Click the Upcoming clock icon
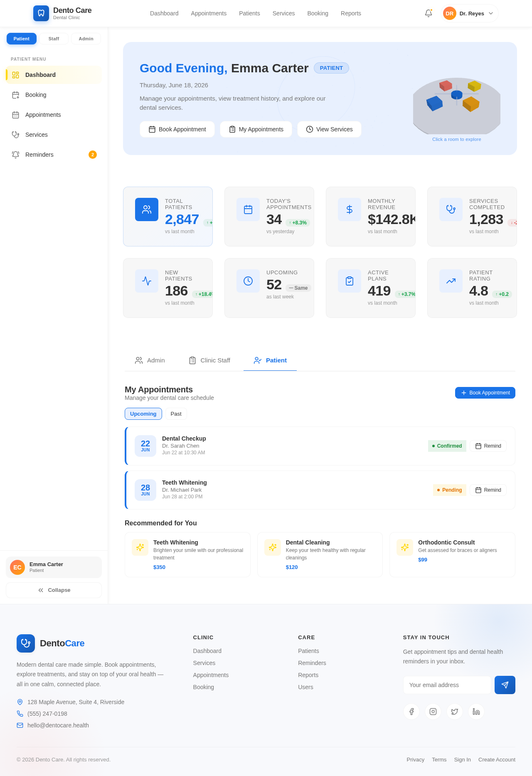Screen dimensions: 532x776 (248, 281)
